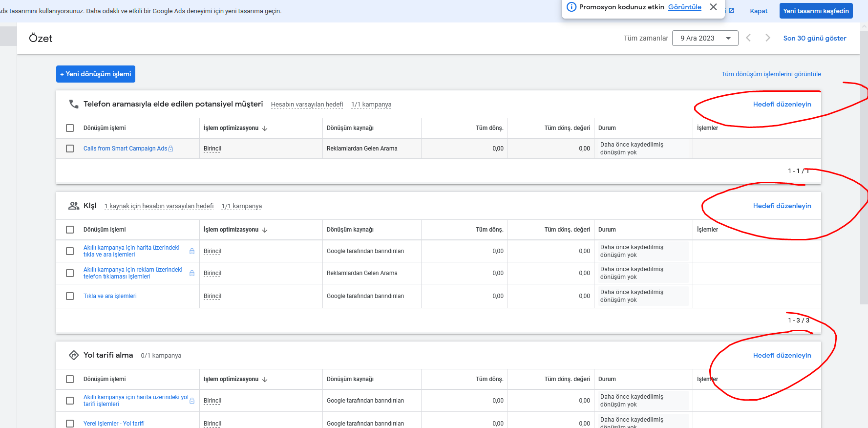Click Birincil in Yerel işlemler - Yol tarifi row
The height and width of the screenshot is (428, 868).
coord(212,424)
